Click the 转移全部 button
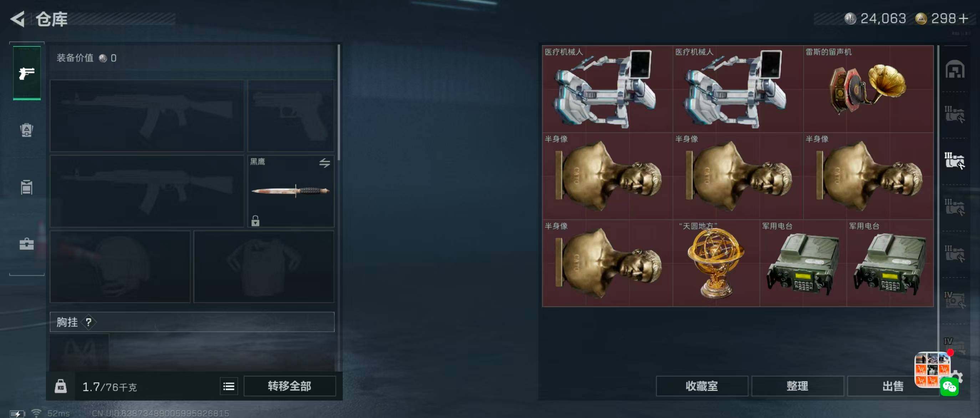The image size is (980, 418). click(290, 386)
